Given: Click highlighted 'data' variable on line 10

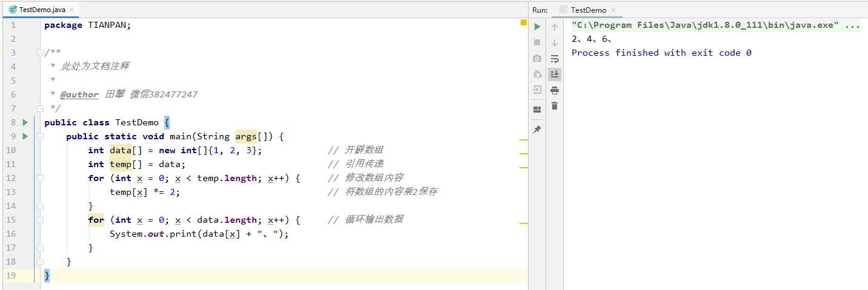Looking at the screenshot, I should (x=121, y=150).
